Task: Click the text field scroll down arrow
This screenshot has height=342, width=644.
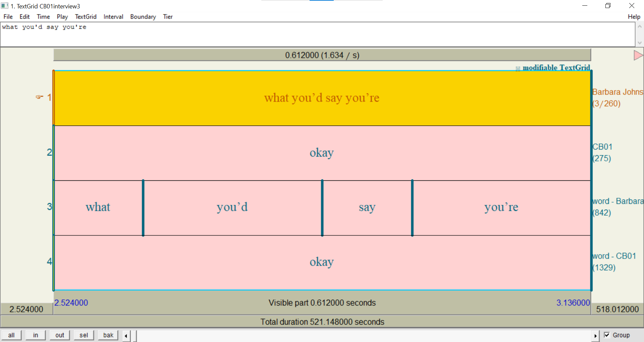Action: (x=640, y=43)
